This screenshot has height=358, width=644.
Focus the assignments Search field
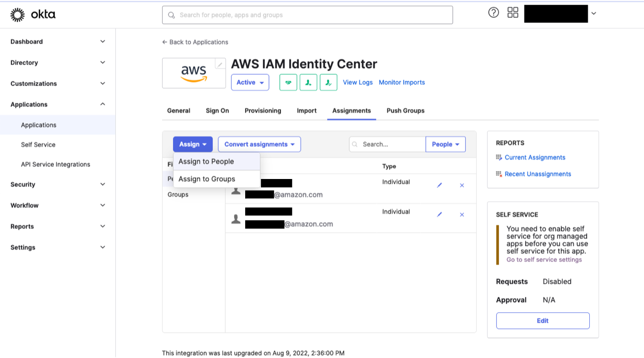387,144
